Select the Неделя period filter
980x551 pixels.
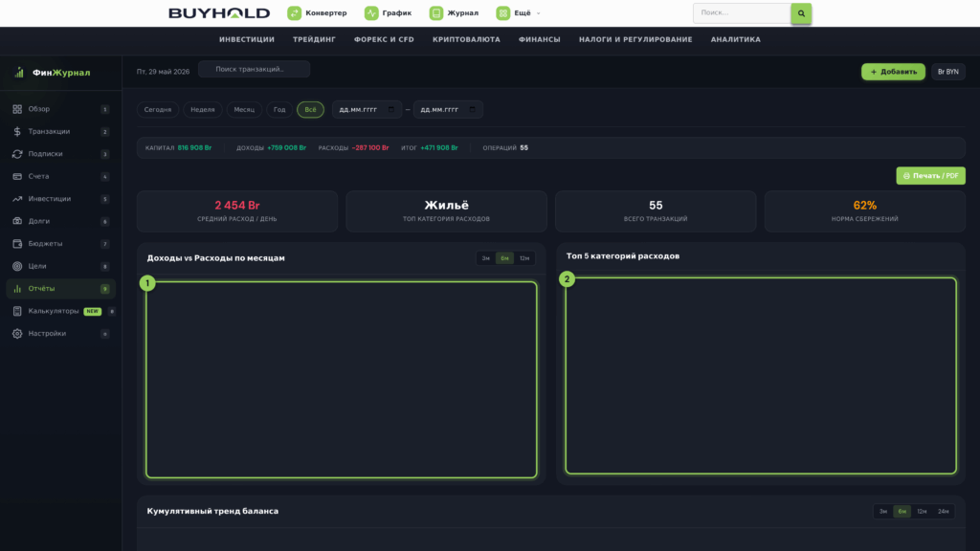(203, 109)
